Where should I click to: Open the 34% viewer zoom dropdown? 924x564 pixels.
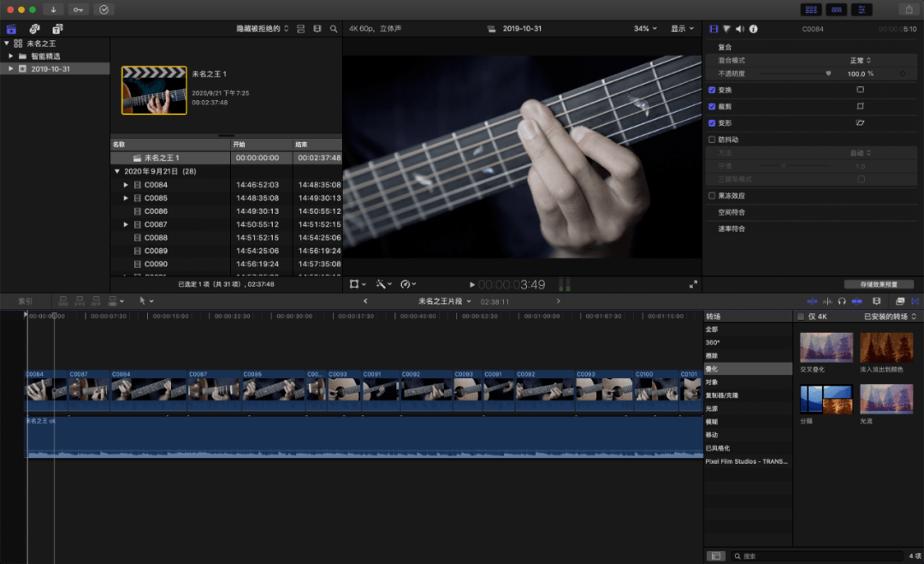(x=645, y=29)
